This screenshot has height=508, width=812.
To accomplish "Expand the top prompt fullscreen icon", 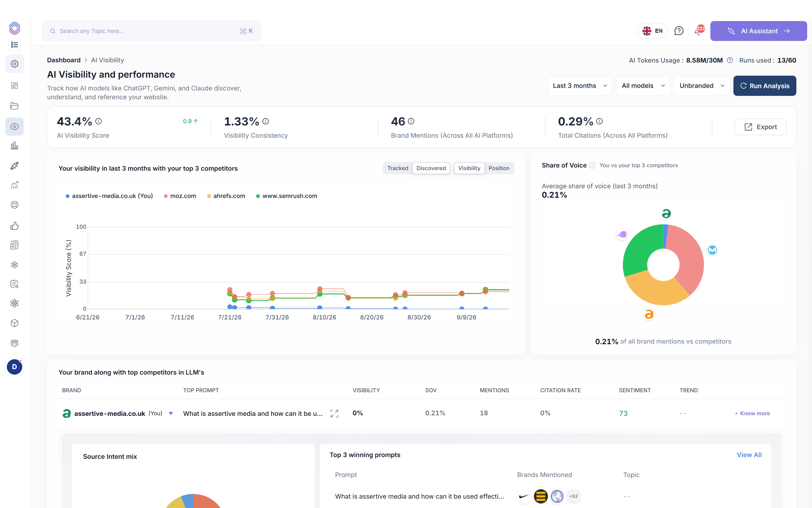I will [334, 414].
